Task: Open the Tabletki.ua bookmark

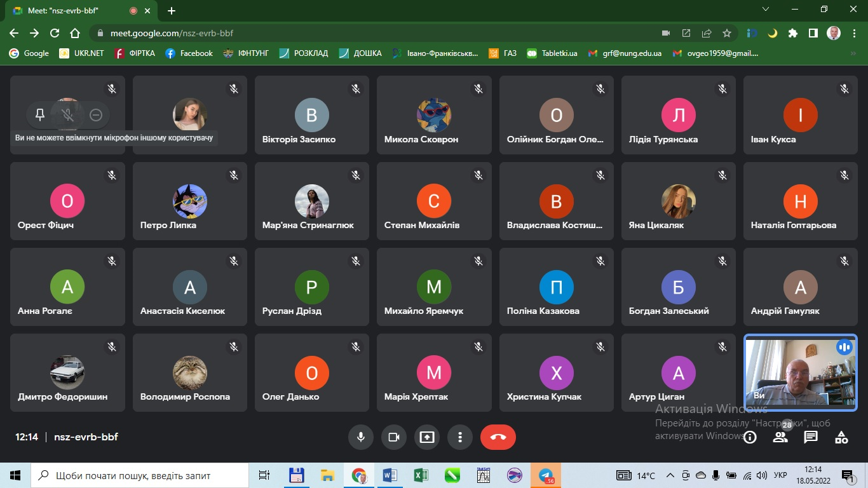Action: 552,53
